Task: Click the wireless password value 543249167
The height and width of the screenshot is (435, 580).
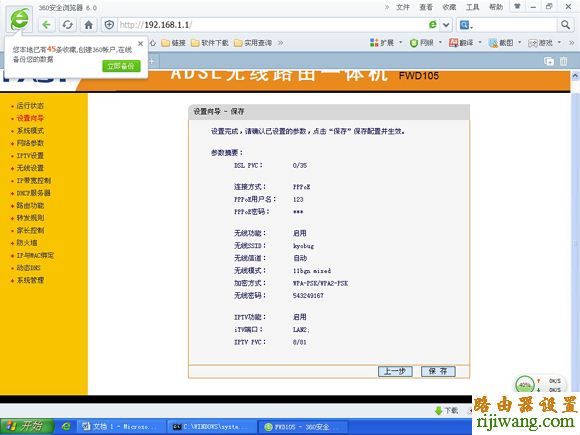Action: (x=308, y=296)
